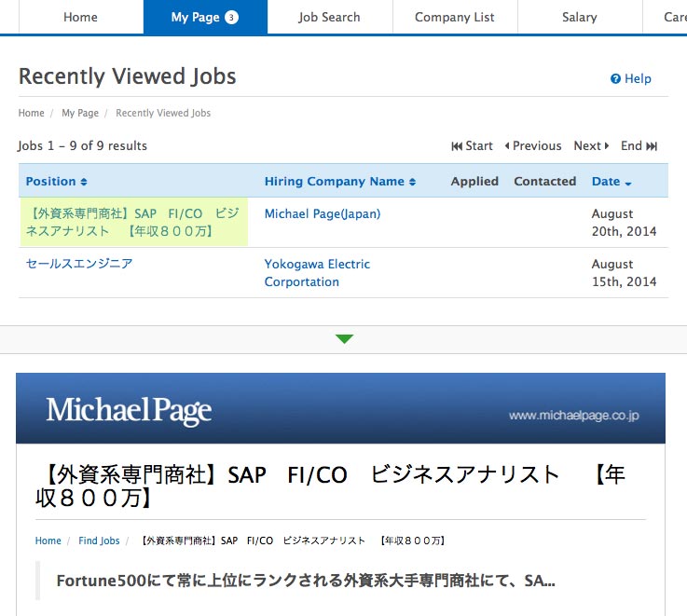This screenshot has height=616, width=687.
Task: Go to My Page breadcrumb link
Action: 80,113
